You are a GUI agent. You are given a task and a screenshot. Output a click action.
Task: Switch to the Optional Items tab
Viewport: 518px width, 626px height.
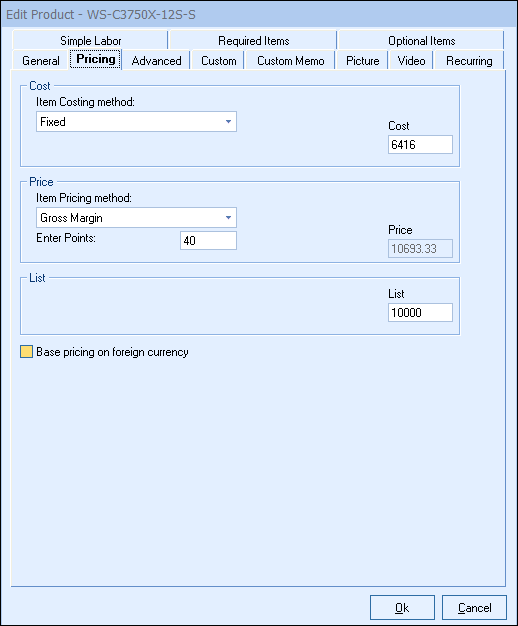pyautogui.click(x=421, y=40)
